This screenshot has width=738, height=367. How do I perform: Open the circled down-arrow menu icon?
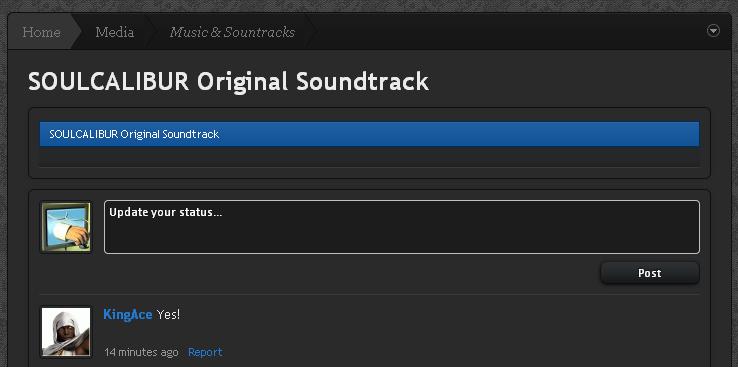point(714,31)
